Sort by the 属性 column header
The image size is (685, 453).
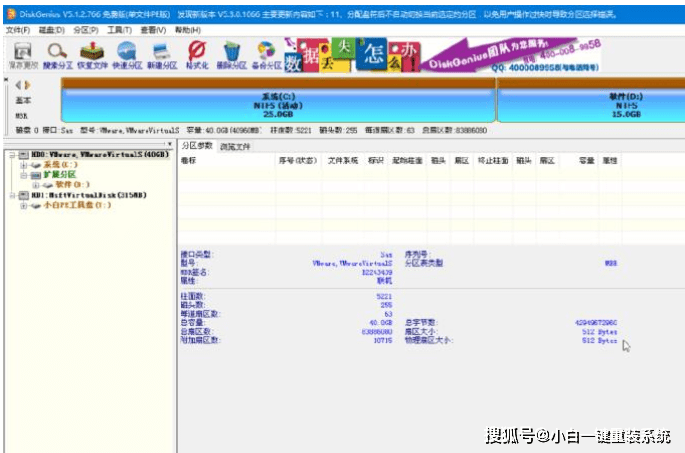click(609, 161)
